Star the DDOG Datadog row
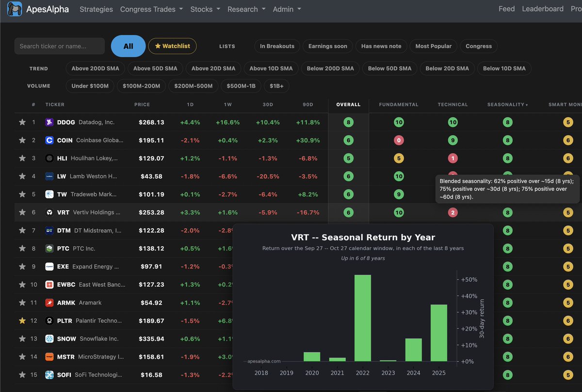Screen dimensions: 582x392 click(22, 123)
